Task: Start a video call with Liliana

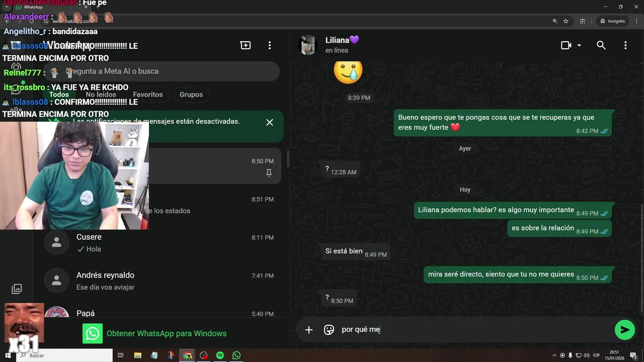Action: [566, 45]
